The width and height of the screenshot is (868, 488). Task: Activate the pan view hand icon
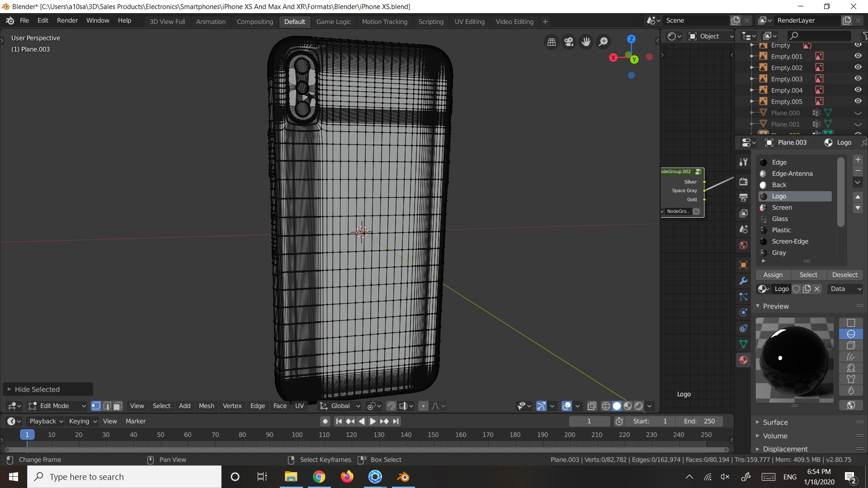coord(586,42)
